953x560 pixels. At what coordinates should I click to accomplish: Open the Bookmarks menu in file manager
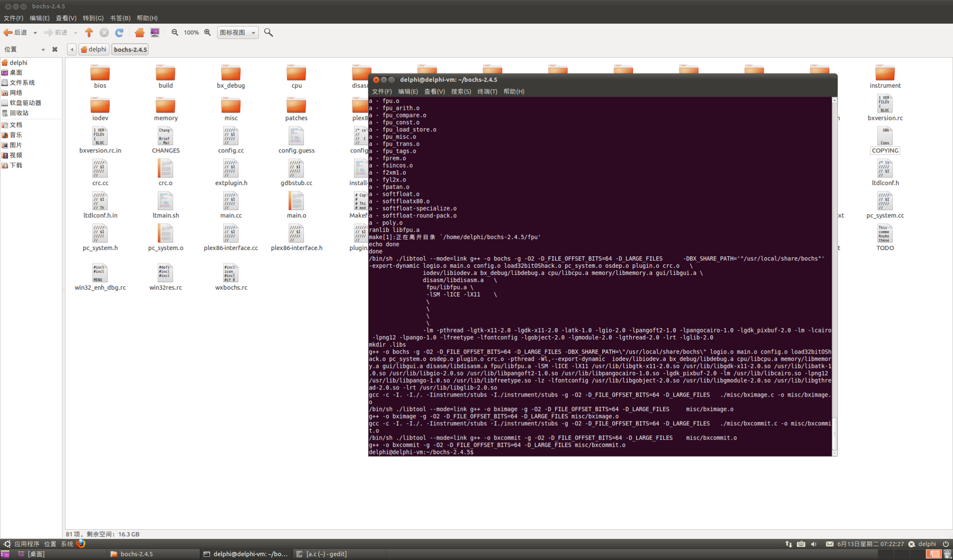point(120,18)
